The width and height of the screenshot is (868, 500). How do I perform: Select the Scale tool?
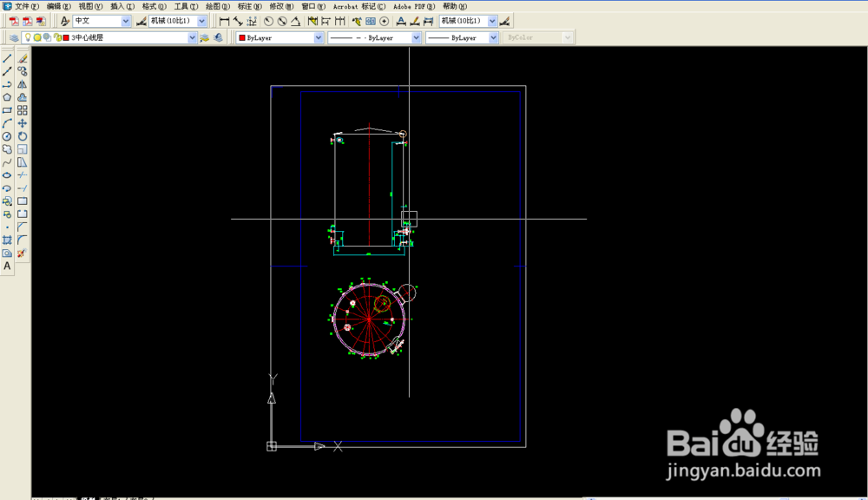pos(23,149)
